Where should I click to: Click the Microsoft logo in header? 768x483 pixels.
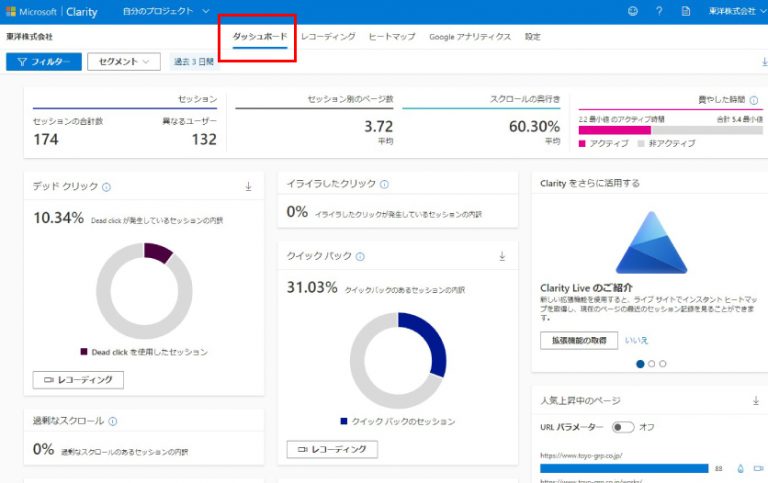pyautogui.click(x=11, y=11)
